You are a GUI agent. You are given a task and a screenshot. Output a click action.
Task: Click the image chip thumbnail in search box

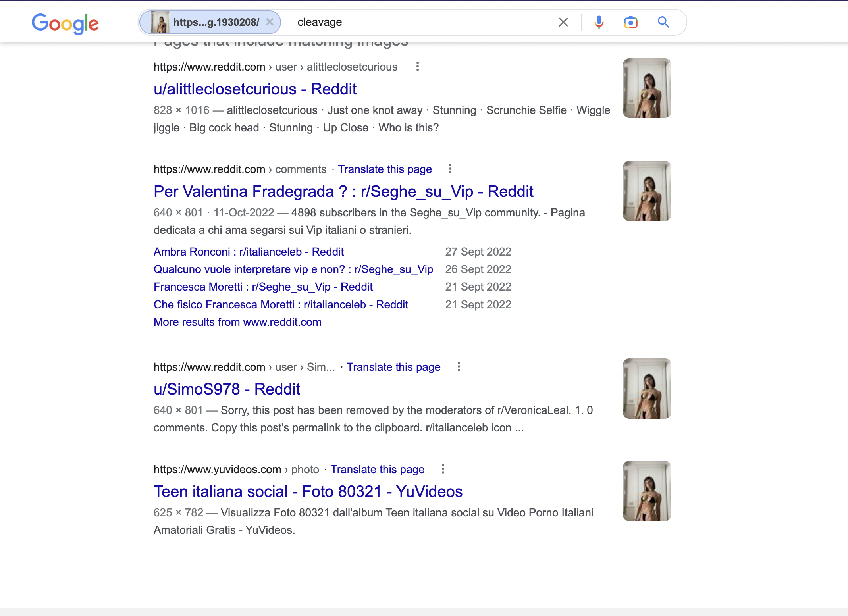click(160, 22)
